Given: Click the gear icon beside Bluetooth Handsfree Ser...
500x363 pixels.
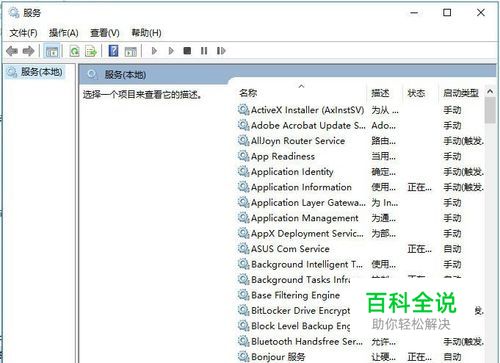Looking at the screenshot, I should [243, 341].
